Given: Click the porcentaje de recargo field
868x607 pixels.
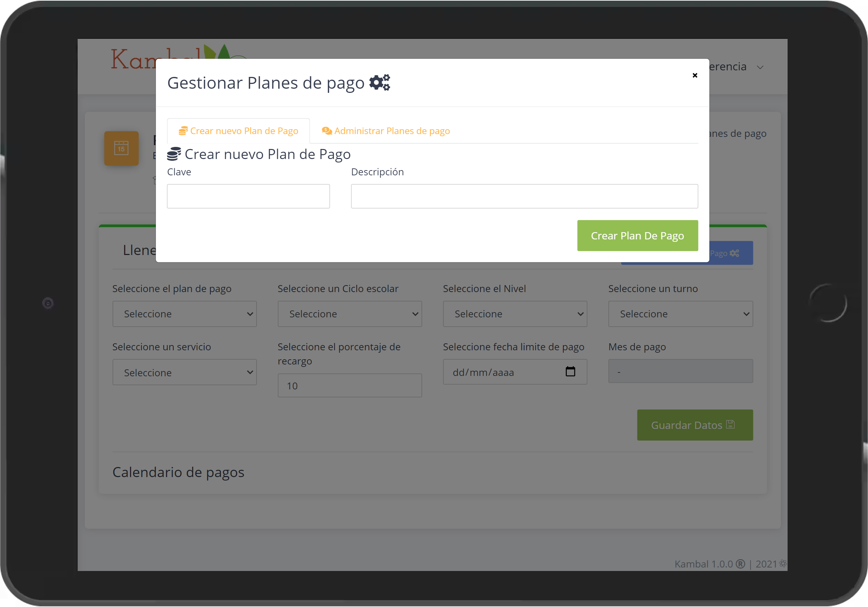Looking at the screenshot, I should tap(350, 386).
